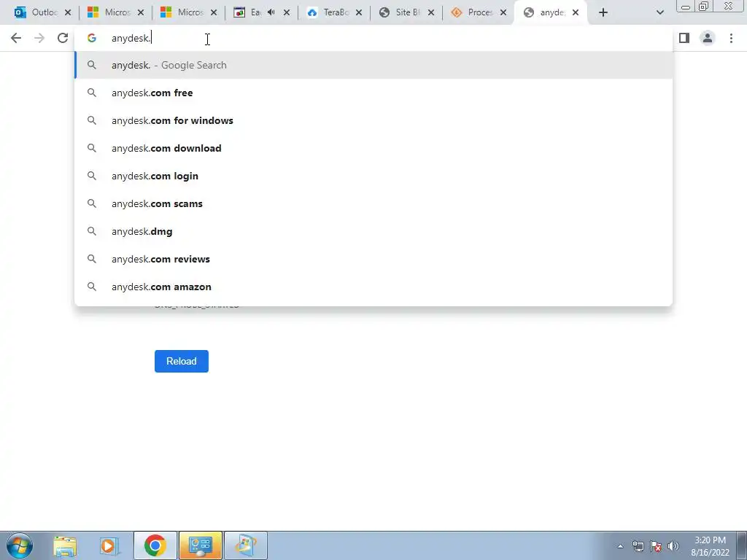Open the control panel taskbar item

coord(201,545)
